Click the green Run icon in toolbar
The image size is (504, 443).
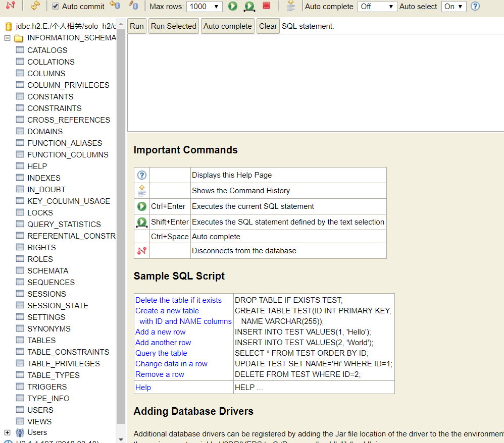pos(232,6)
